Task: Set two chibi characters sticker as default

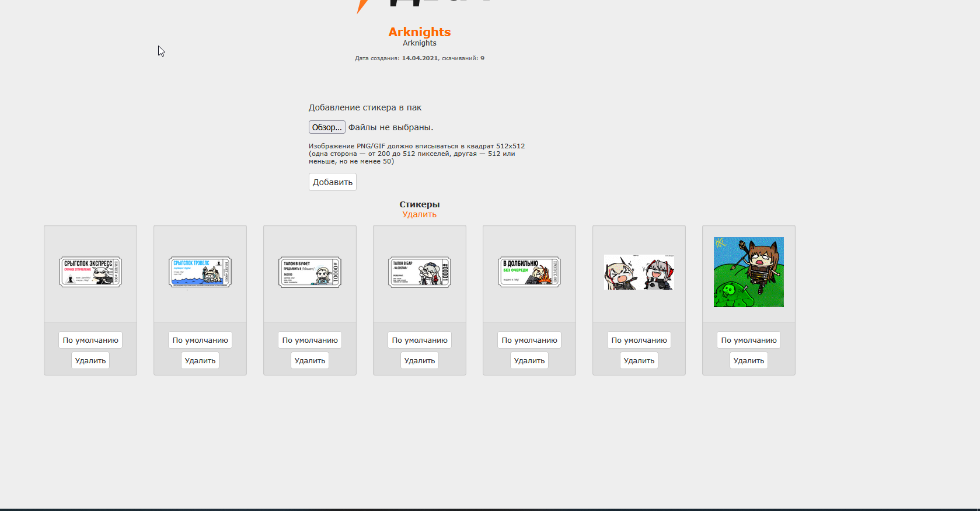Action: (x=639, y=340)
